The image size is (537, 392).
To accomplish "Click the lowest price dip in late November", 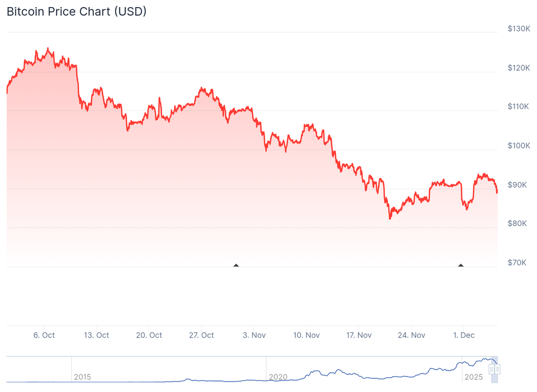I will 390,219.
